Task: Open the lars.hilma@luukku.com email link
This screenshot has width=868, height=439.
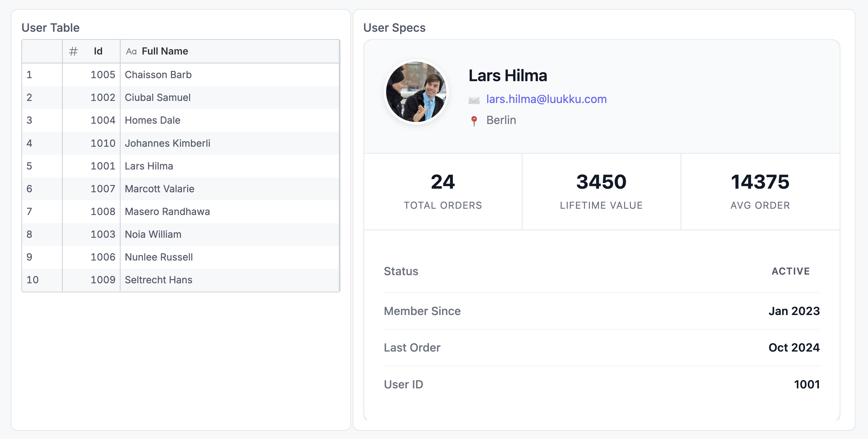Action: 546,99
